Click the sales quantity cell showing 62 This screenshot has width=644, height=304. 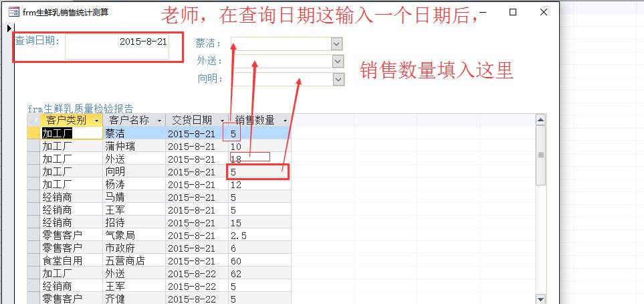pos(259,274)
